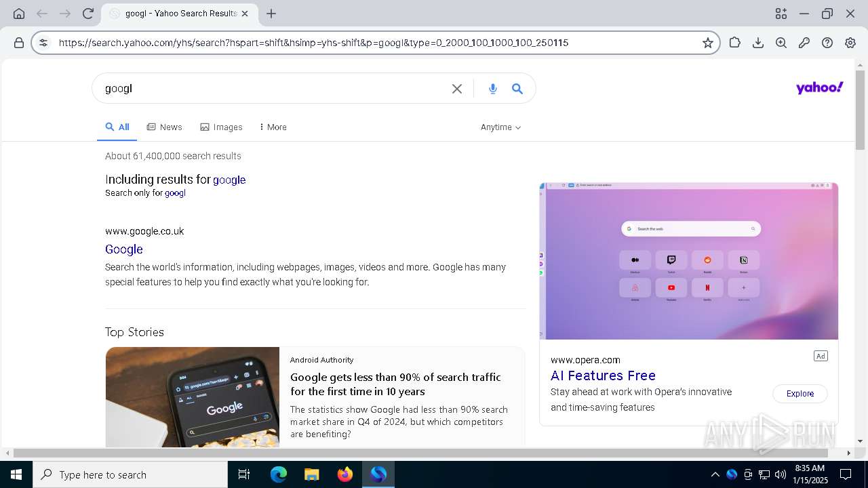Click the scroll down arrow
Screen dimensions: 868x488
point(860,441)
